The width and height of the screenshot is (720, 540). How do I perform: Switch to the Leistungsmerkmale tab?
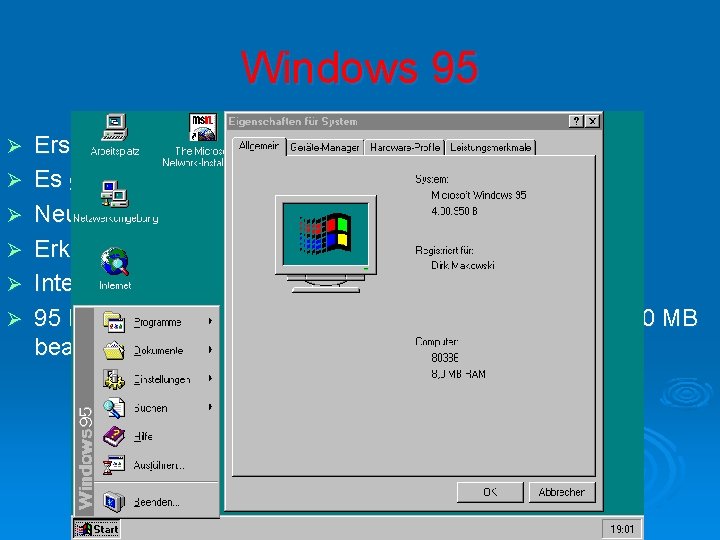coord(490,147)
